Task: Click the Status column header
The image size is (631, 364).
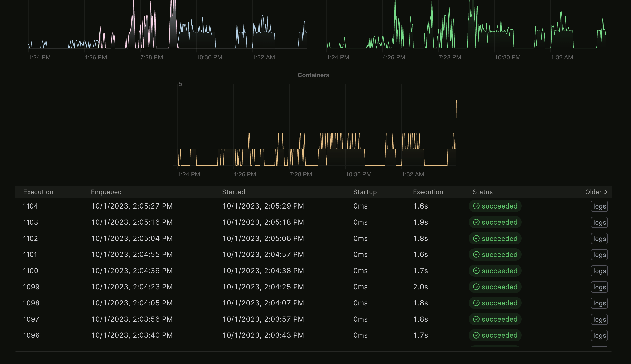Action: (483, 192)
